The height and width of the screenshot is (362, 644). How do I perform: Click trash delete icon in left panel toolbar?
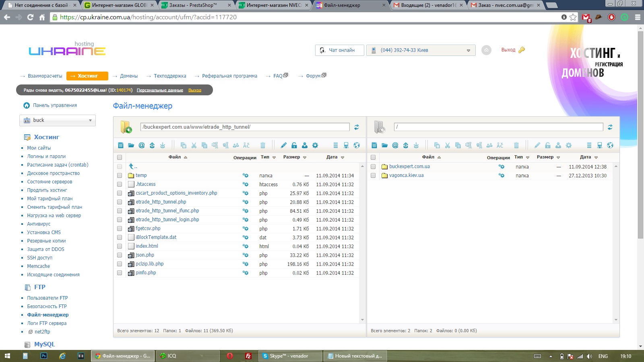[x=263, y=145]
